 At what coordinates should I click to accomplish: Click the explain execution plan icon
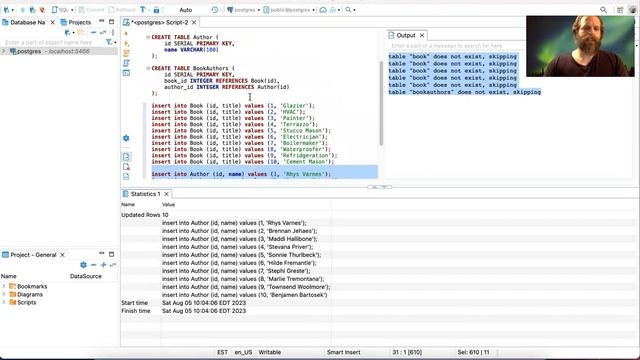tap(127, 63)
